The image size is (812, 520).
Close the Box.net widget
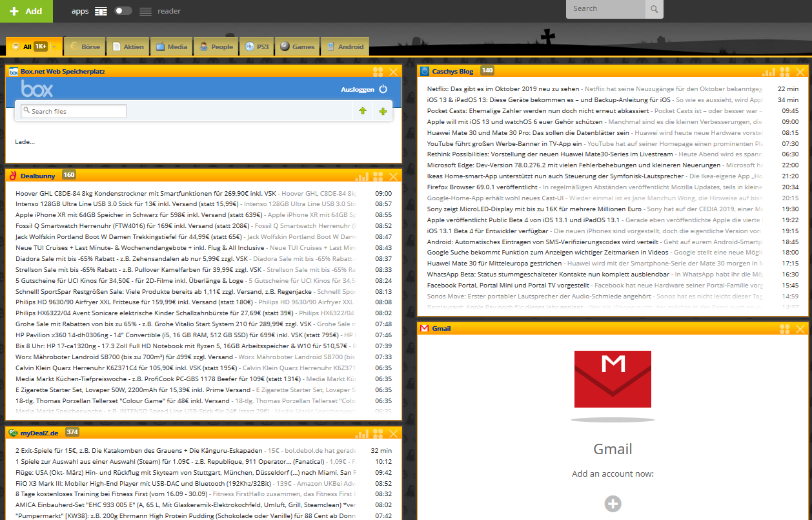point(394,72)
